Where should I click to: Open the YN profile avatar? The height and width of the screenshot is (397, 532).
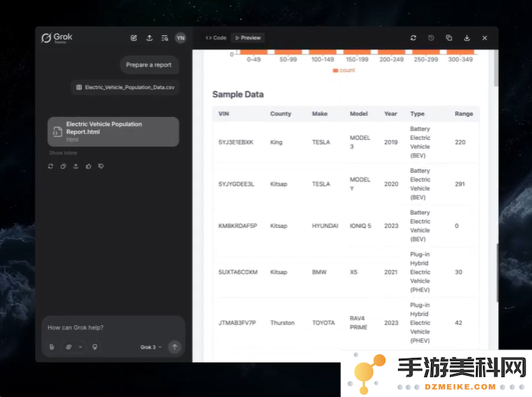181,38
